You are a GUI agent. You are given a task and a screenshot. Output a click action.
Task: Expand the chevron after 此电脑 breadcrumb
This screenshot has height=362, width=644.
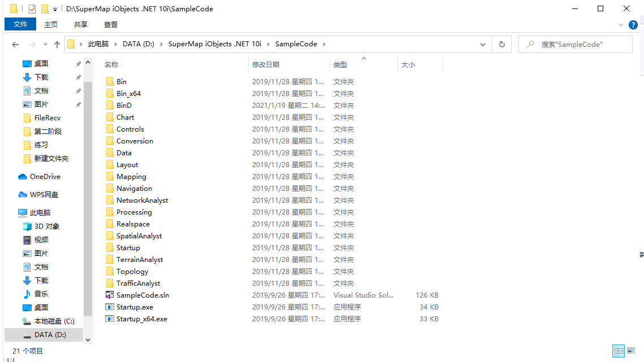click(115, 44)
